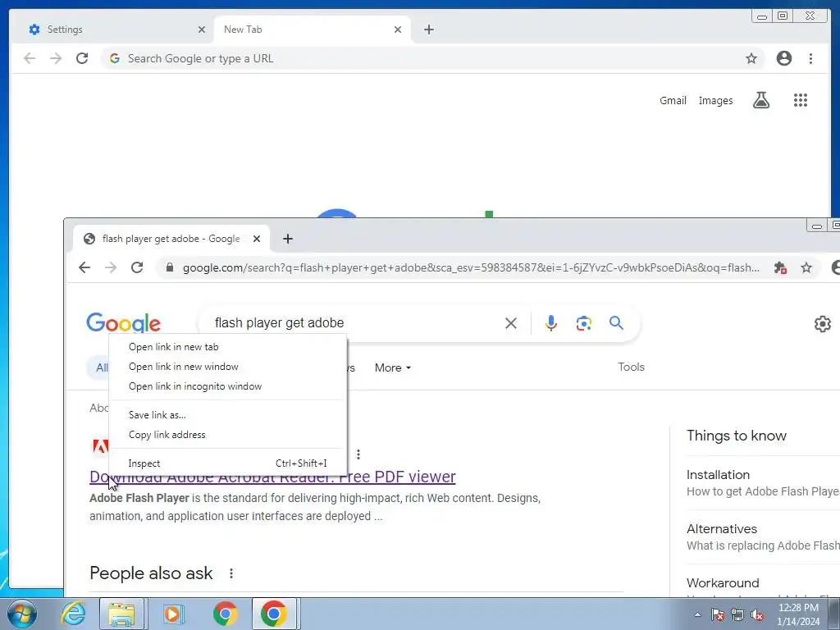The image size is (840, 630).
Task: Bookmark star in the New Tab window
Action: click(751, 58)
